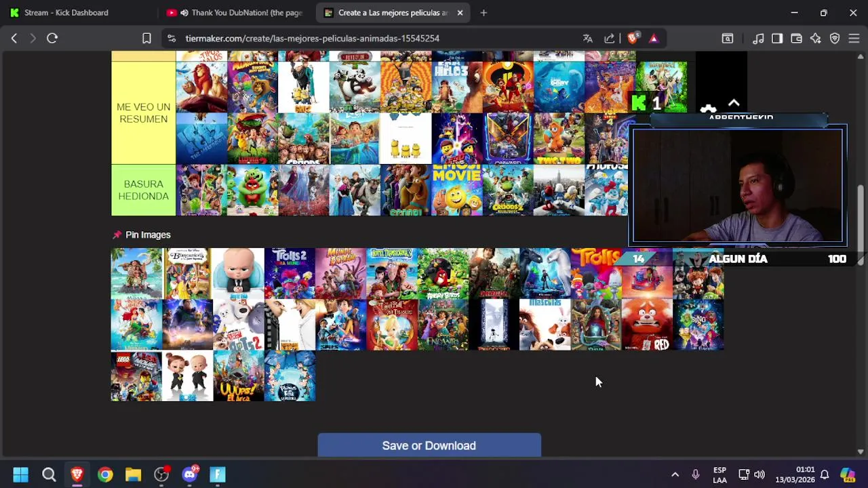868x488 pixels.
Task: Show hidden system tray icons
Action: click(x=675, y=474)
